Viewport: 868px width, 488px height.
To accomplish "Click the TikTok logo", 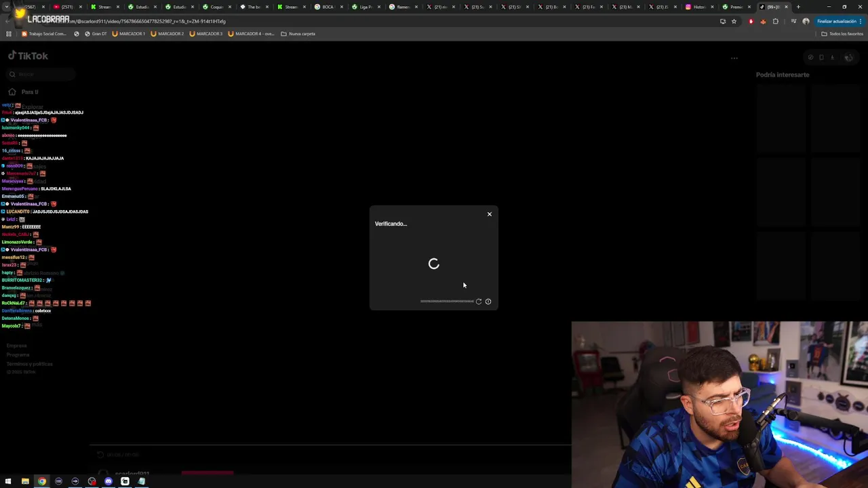I will [28, 56].
